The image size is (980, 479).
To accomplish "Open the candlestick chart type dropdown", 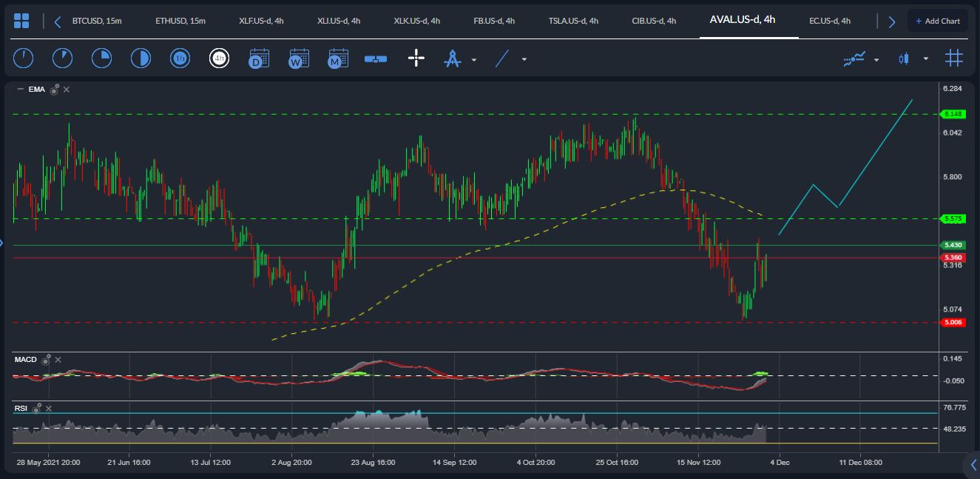I will (x=925, y=59).
